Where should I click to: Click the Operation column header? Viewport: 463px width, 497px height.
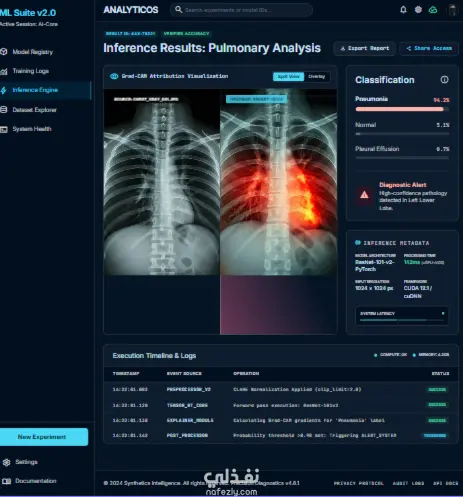pos(246,373)
